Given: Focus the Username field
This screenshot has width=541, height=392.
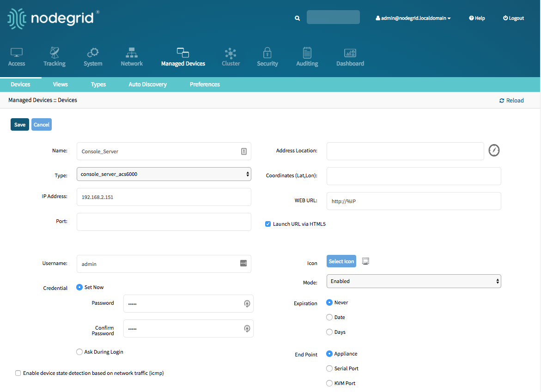Looking at the screenshot, I should (164, 264).
